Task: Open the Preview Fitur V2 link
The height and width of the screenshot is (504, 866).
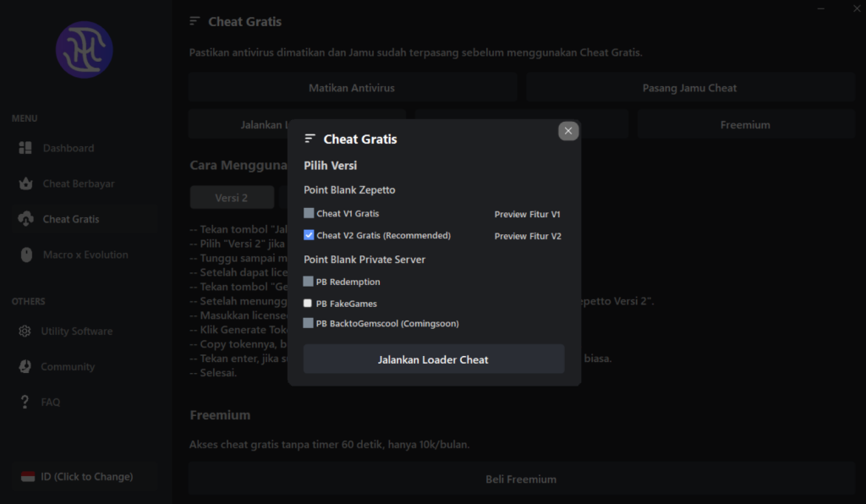Action: [527, 237]
